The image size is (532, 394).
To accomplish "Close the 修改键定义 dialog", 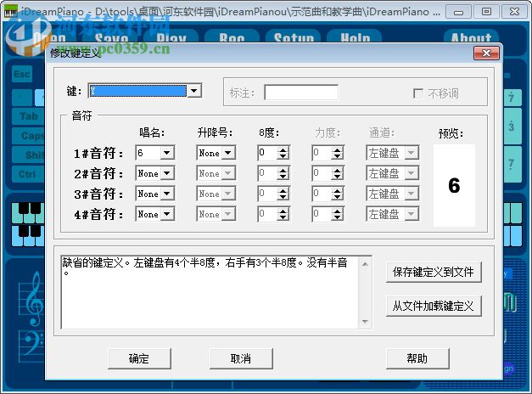I will [x=486, y=53].
